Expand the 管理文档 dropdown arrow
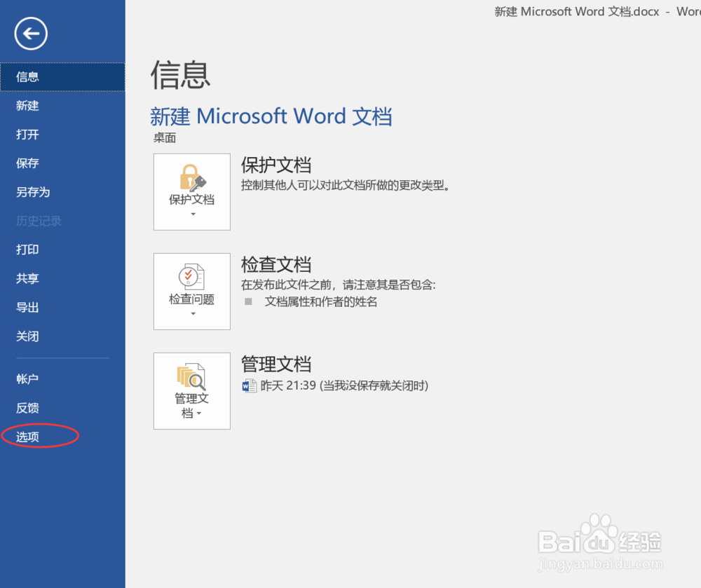The height and width of the screenshot is (588, 701). point(199,413)
